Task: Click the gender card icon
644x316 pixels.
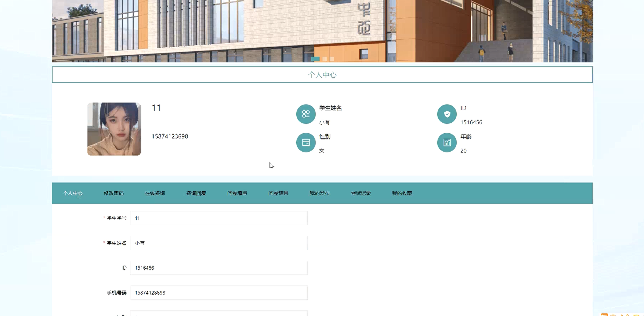Action: (x=306, y=142)
